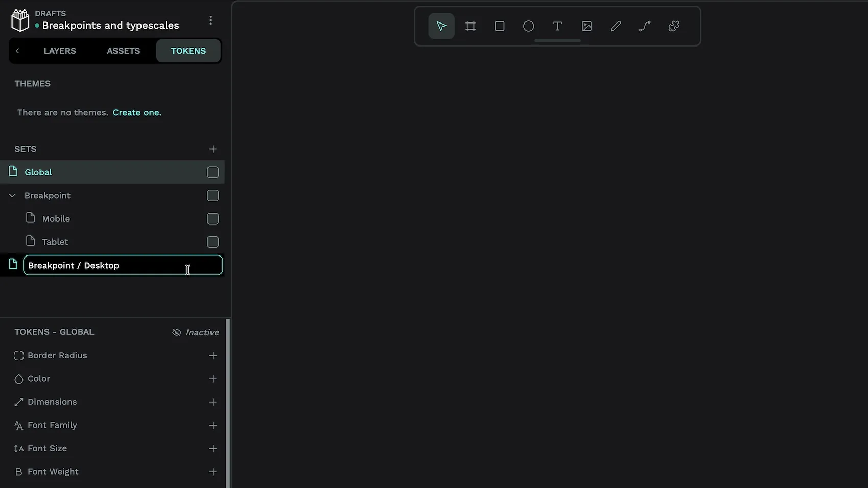Enable the Global set checkbox

point(213,172)
